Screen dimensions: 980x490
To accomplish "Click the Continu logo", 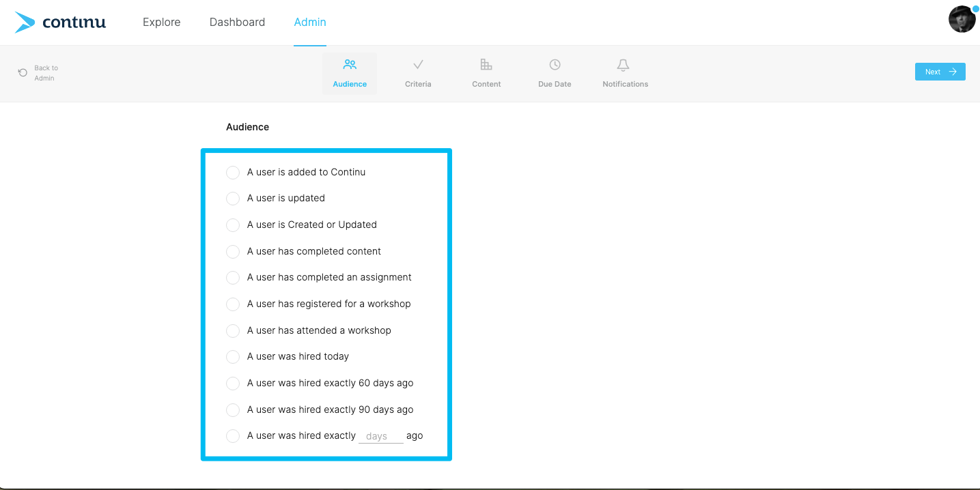I will click(60, 23).
